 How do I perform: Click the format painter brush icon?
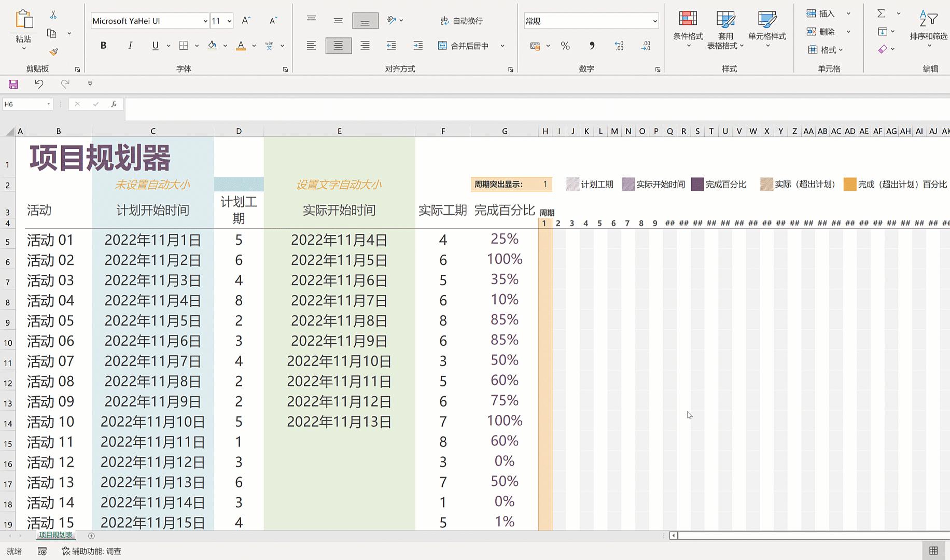[53, 52]
